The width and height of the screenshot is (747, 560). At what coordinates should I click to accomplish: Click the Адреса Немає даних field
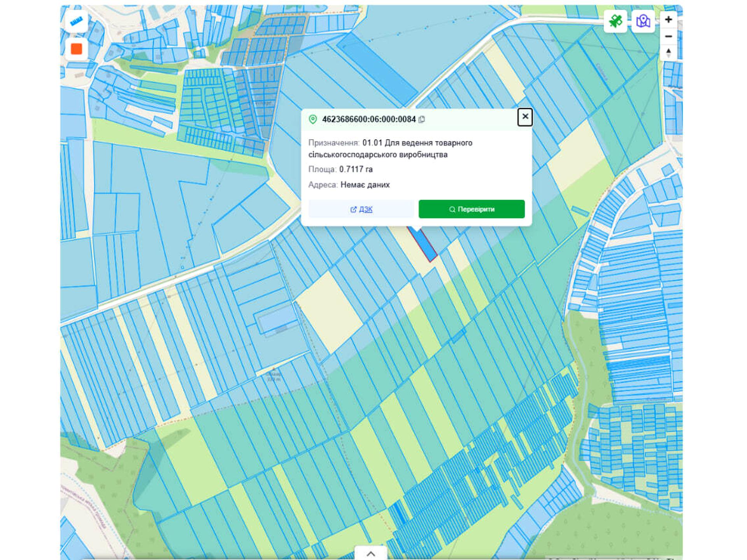tap(365, 185)
